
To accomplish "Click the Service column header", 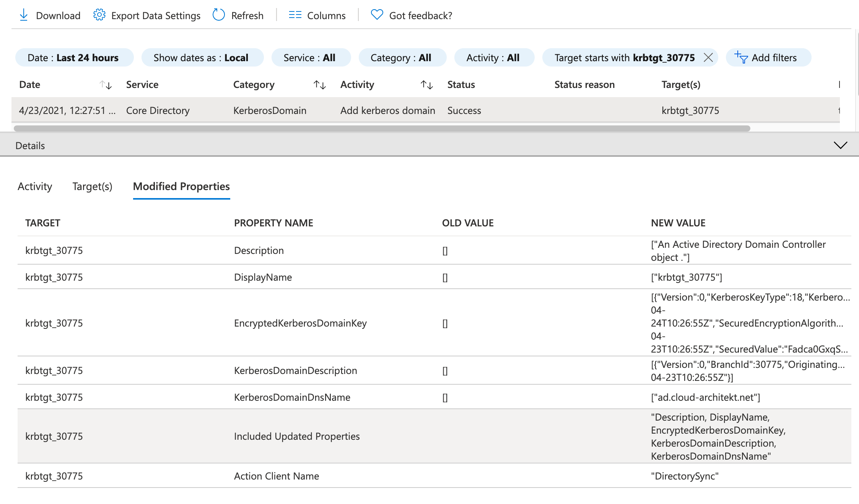I will point(142,85).
